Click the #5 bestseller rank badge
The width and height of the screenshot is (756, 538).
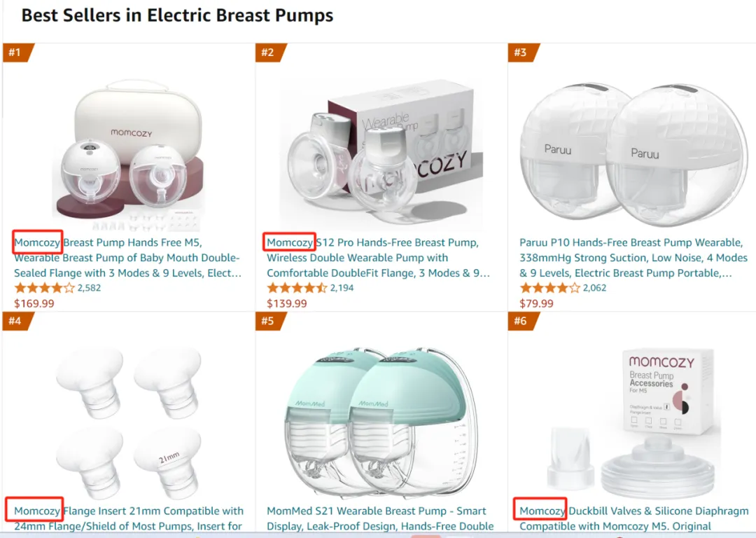pyautogui.click(x=271, y=321)
